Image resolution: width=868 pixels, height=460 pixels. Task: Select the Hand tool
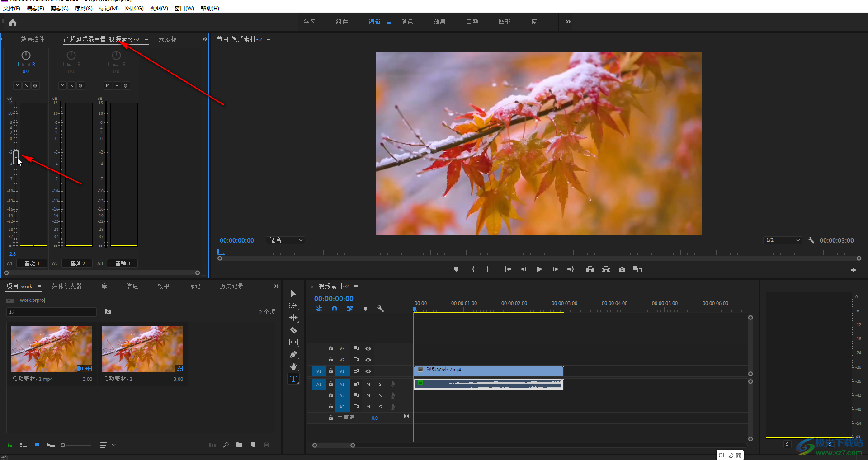pyautogui.click(x=293, y=367)
